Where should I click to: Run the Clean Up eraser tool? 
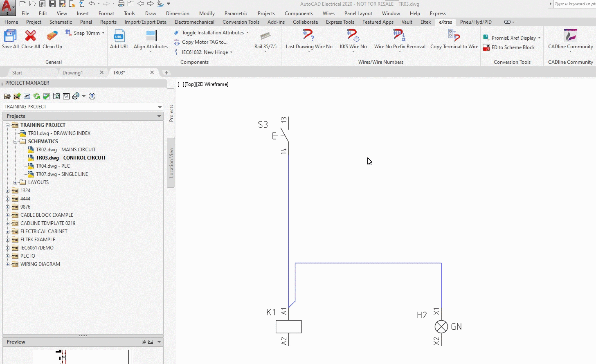[x=52, y=36]
